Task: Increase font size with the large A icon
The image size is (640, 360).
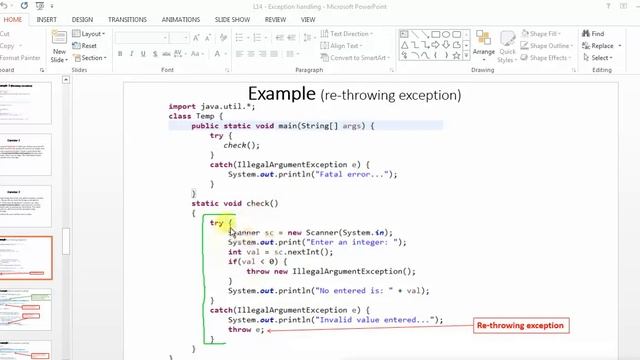Action: 196,38
